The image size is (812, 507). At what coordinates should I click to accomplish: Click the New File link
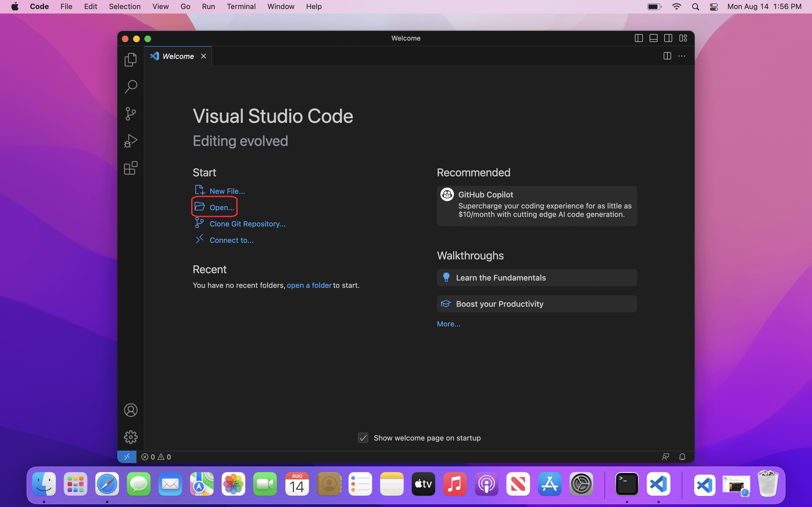coord(227,191)
